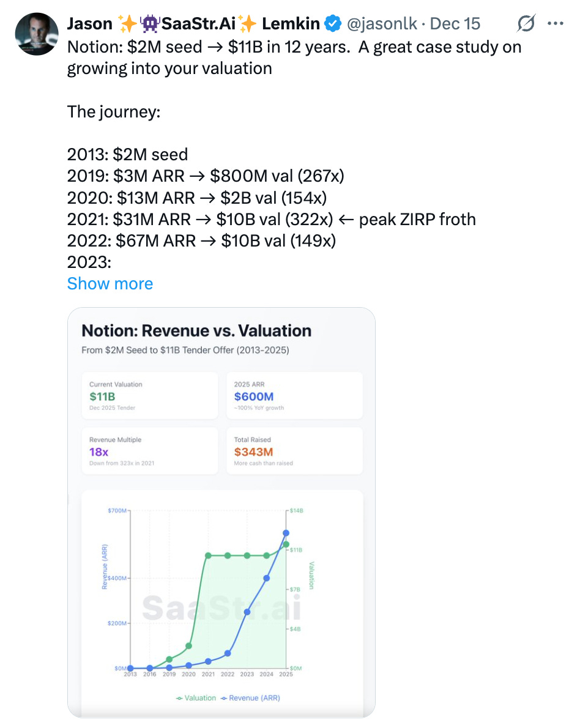Click the 2020 green valuation data point

coord(188,646)
